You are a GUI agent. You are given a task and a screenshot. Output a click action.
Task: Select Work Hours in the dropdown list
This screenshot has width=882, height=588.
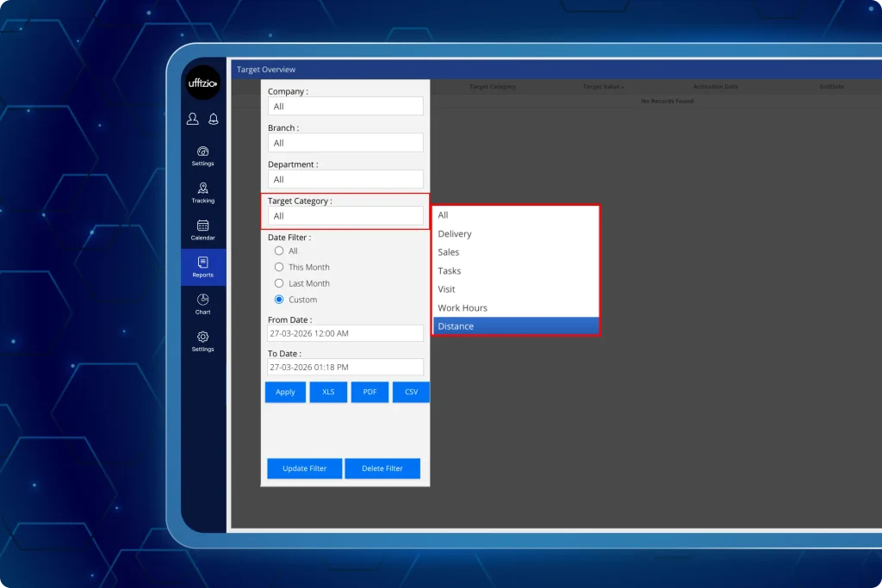tap(515, 307)
